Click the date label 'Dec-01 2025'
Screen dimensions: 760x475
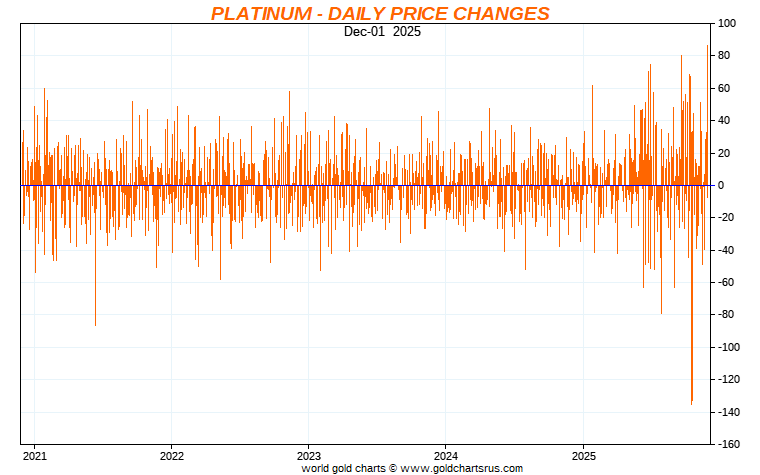pos(382,32)
